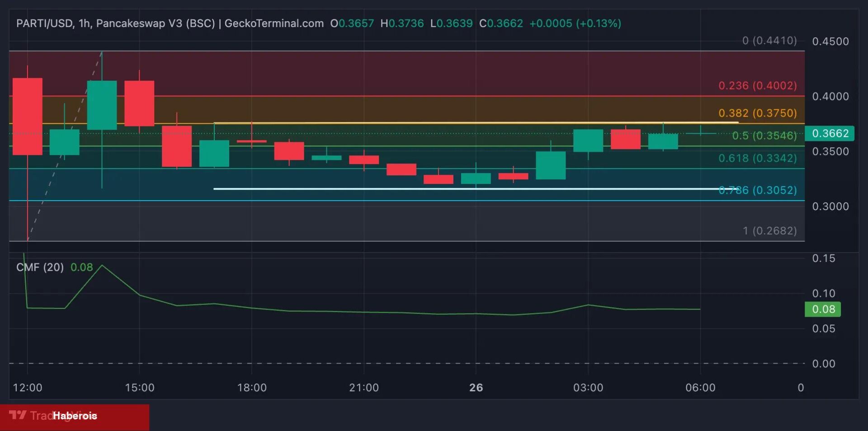Select the Fibonacci label 0.786 (0.3052)
This screenshot has width=868, height=431.
[x=758, y=190]
